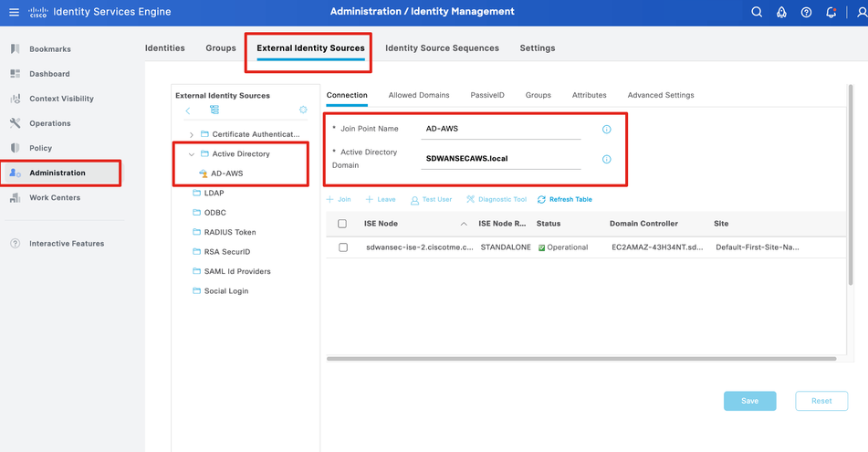Viewport: 868px width, 452px height.
Task: Click the EC2AMAZ-43H34NT domain controller cell
Action: (x=657, y=247)
